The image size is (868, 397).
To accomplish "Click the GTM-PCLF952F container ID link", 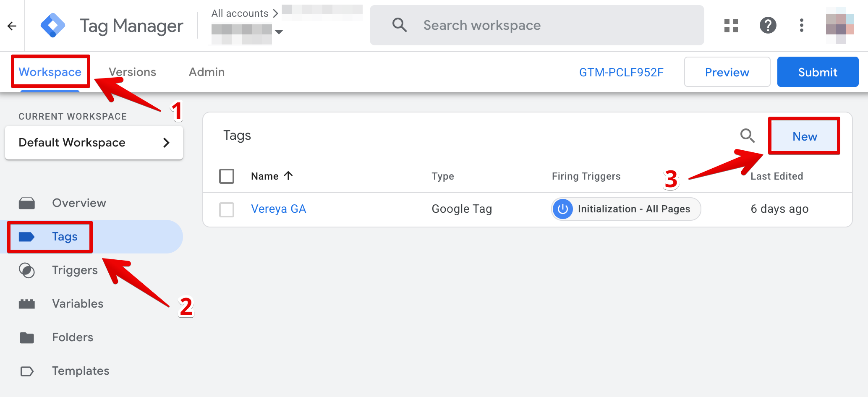I will pos(621,72).
